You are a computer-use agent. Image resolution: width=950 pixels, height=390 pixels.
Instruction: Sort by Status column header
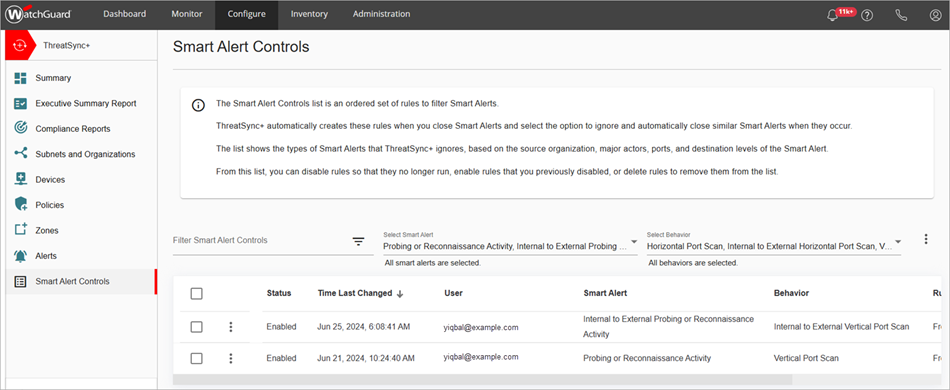[x=279, y=293]
